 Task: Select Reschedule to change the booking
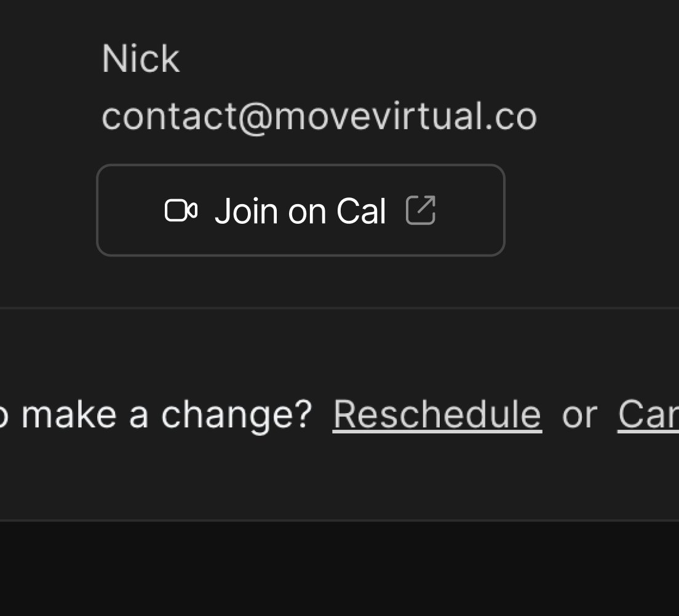(437, 414)
